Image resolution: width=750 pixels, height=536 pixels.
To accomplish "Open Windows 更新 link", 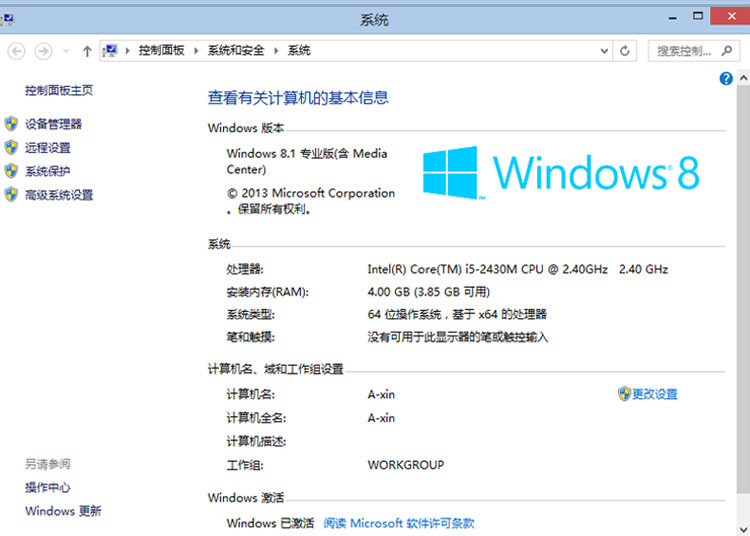I will tap(63, 511).
